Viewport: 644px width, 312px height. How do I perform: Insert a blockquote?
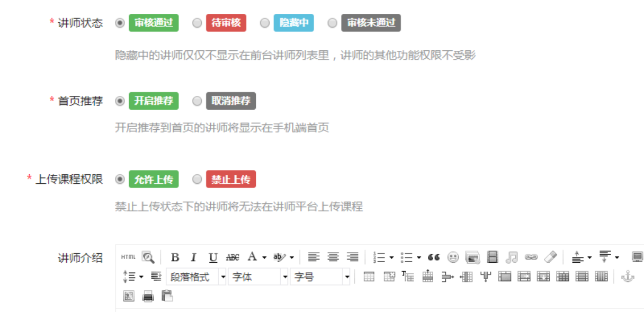tap(434, 257)
